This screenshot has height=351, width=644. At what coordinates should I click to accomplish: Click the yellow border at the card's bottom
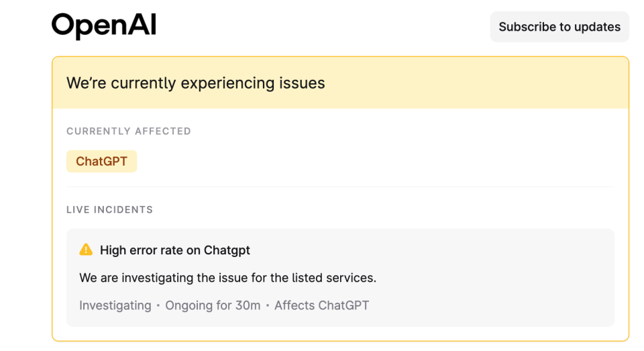341,341
